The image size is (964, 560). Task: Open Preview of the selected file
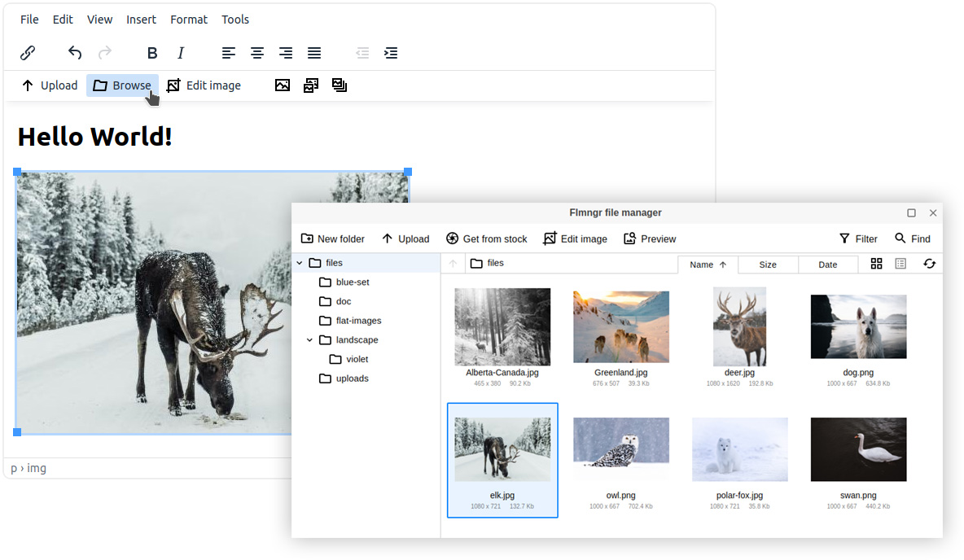(649, 238)
